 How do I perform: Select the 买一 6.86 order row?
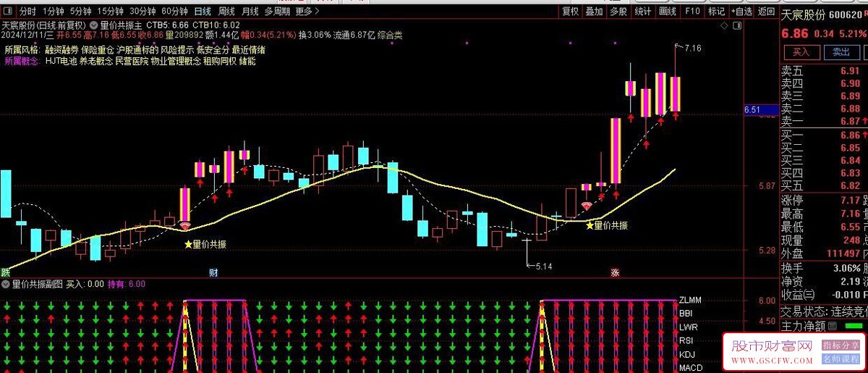[x=823, y=135]
